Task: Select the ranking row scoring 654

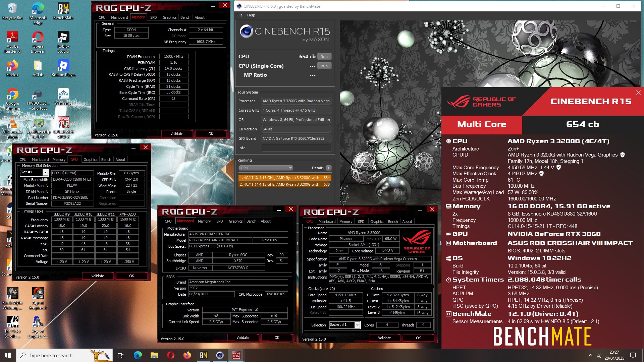Action: (x=285, y=178)
